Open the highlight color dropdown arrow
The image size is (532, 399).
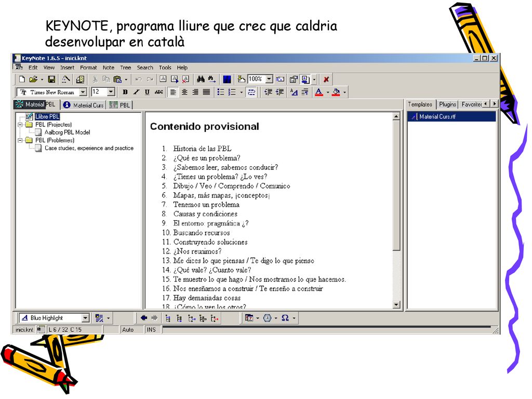(x=345, y=92)
